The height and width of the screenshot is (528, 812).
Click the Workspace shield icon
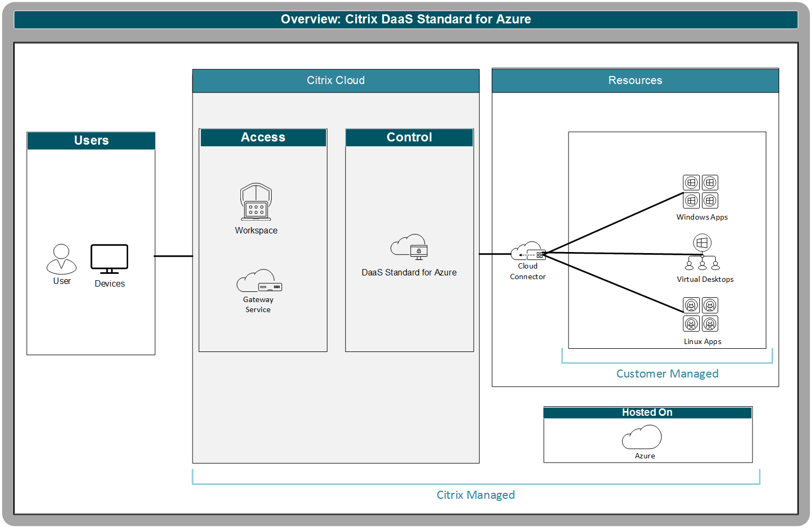(256, 202)
